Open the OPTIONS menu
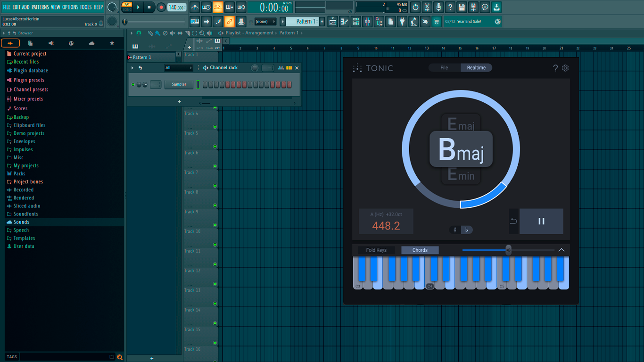 (x=70, y=7)
